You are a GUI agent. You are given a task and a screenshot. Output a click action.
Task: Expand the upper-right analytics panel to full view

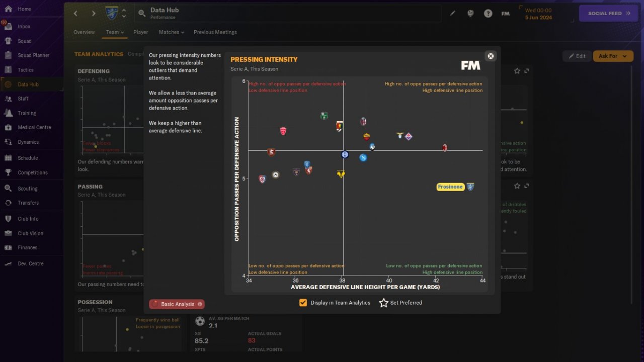click(527, 71)
